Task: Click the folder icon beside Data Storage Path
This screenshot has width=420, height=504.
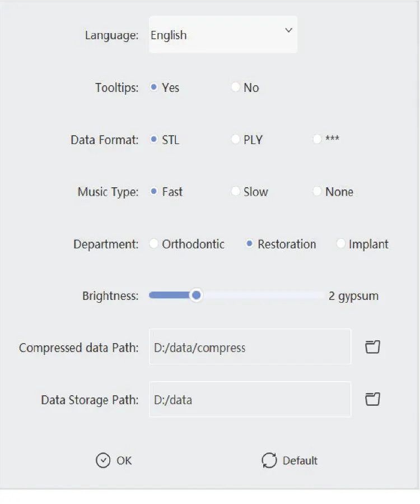Action: tap(372, 399)
